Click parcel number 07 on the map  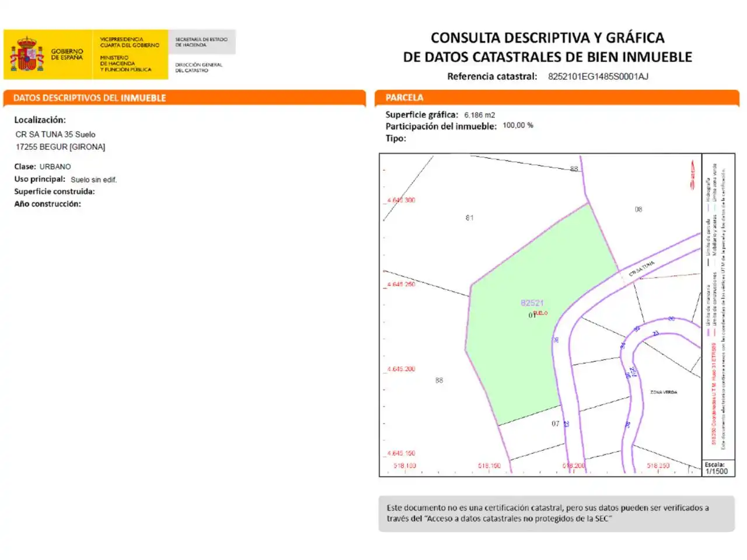pos(556,423)
